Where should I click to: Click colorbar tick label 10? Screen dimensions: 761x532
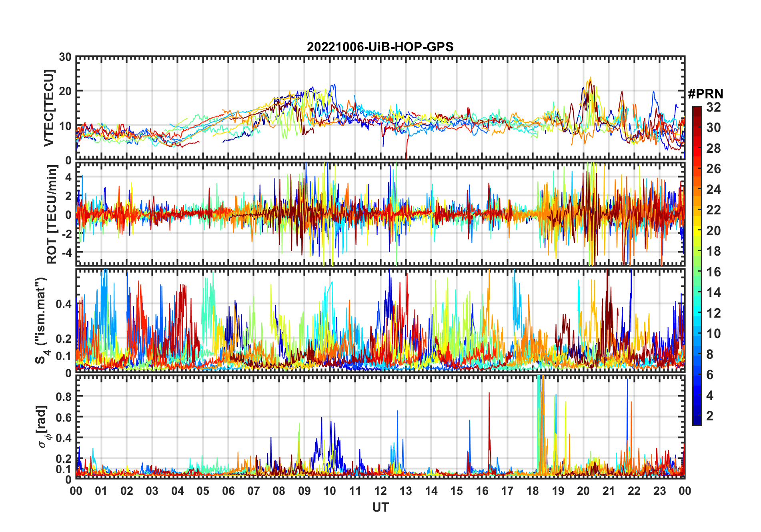pyautogui.click(x=713, y=334)
